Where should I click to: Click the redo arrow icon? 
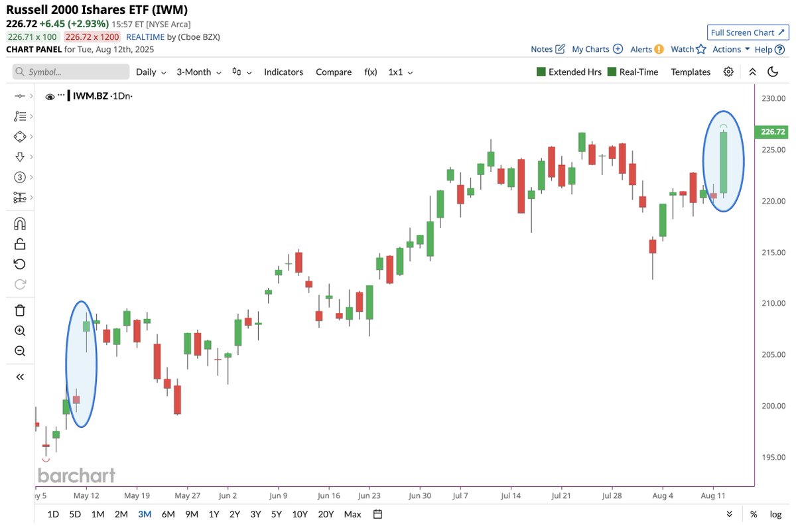click(x=19, y=285)
